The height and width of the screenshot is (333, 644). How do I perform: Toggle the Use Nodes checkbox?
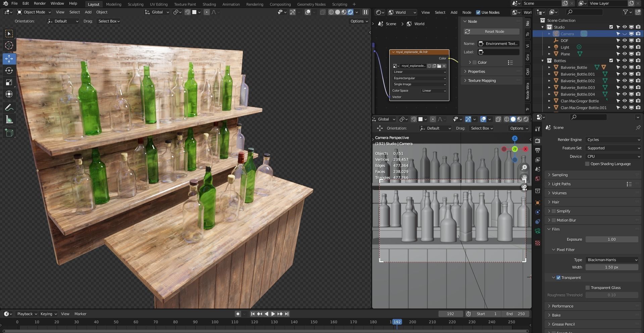[x=478, y=12]
